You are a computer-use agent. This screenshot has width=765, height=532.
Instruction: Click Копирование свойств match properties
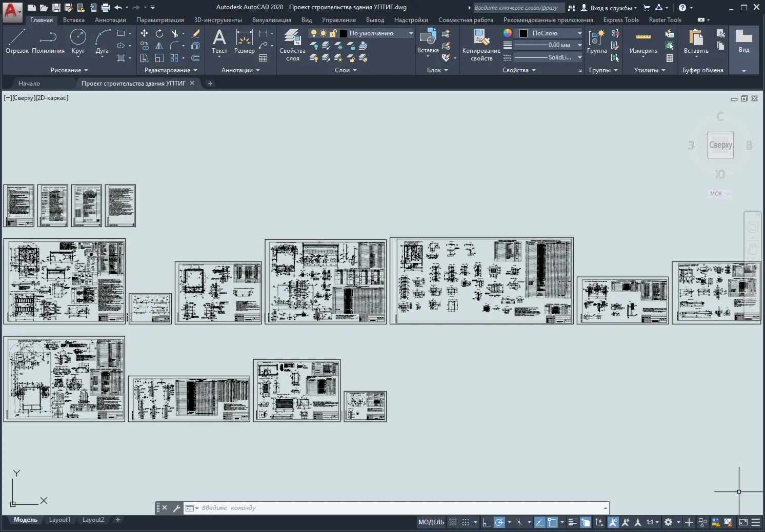coord(481,45)
